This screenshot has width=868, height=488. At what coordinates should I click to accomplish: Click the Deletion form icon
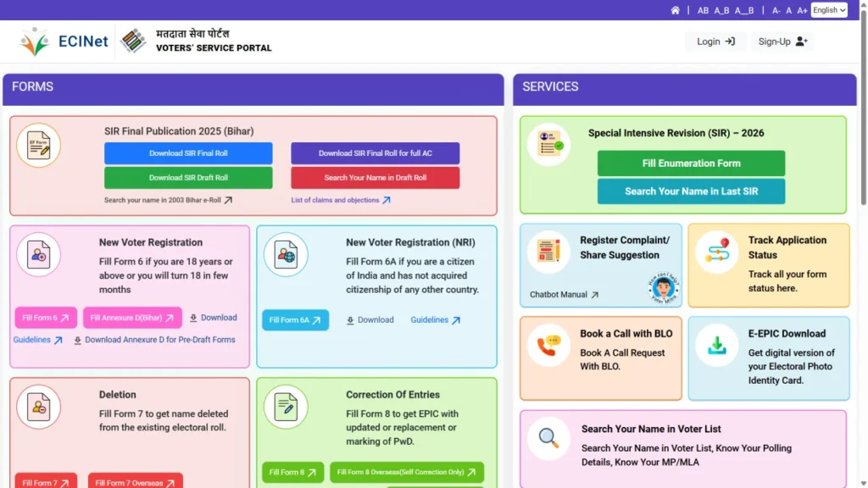point(41,407)
